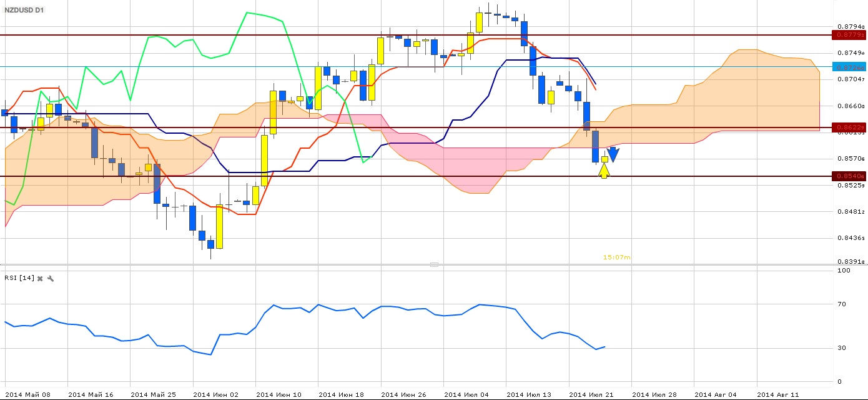This screenshot has height=400, width=868.
Task: Click the 0.8540 support level label
Action: [850, 176]
